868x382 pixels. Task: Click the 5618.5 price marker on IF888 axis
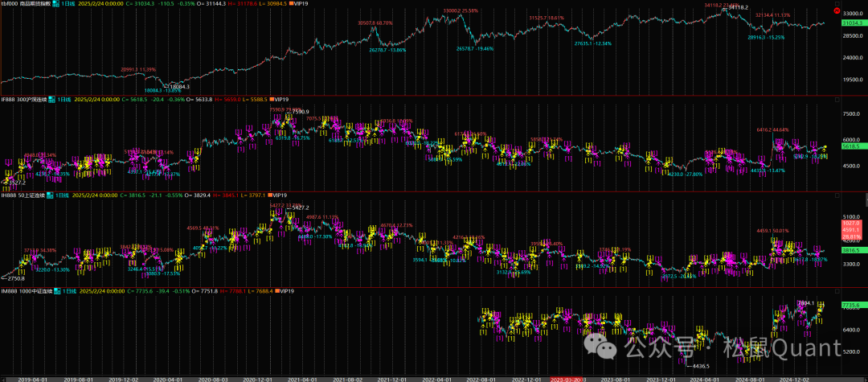pyautogui.click(x=852, y=147)
